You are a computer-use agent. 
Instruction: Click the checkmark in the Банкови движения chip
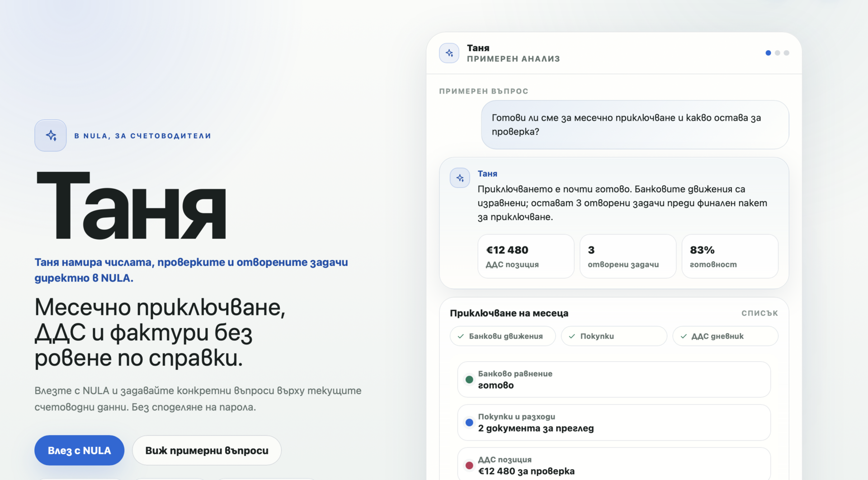(461, 336)
